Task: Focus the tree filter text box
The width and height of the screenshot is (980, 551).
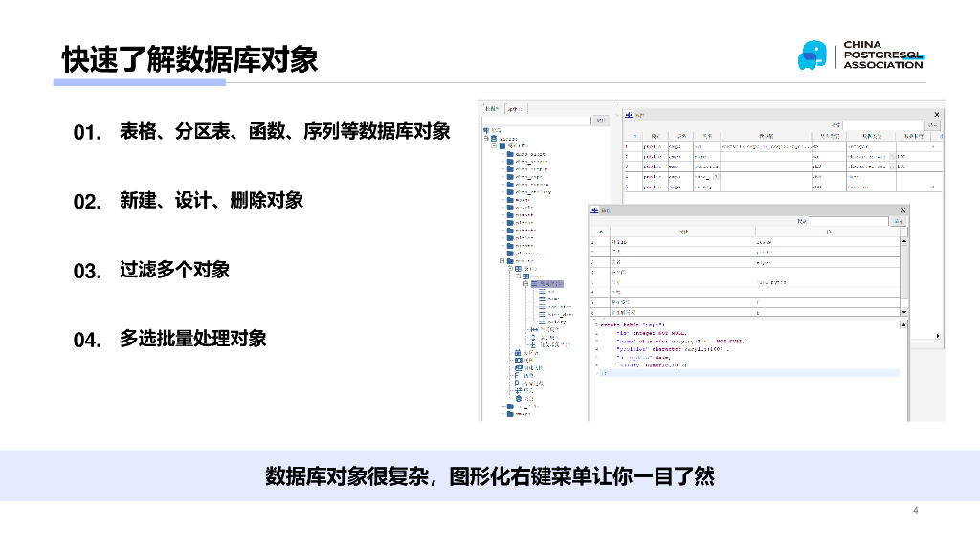Action: (x=536, y=121)
